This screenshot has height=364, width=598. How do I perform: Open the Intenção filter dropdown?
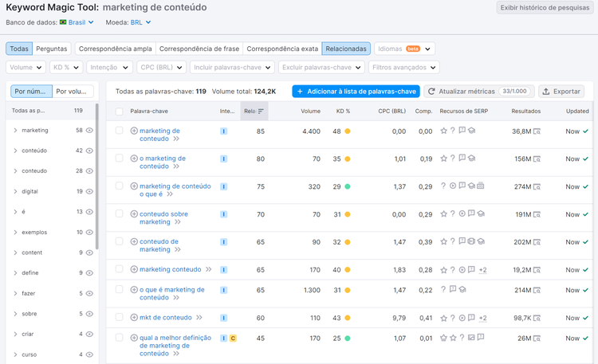[109, 68]
